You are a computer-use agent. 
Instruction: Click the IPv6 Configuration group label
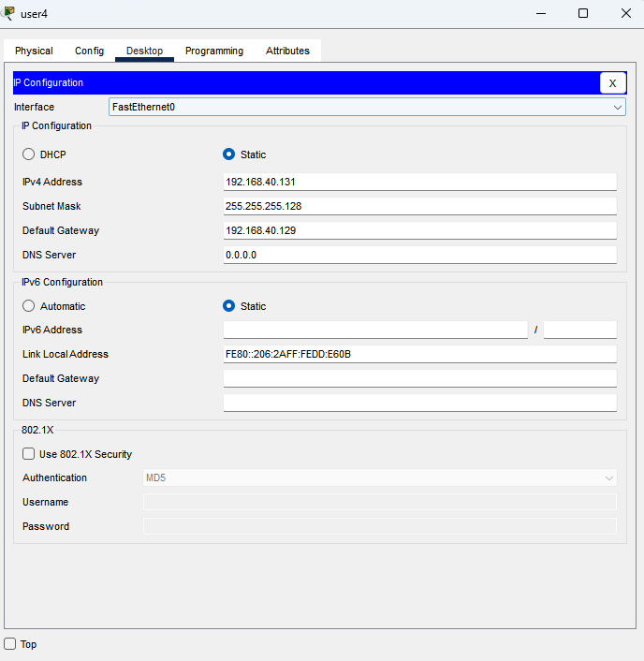pyautogui.click(x=62, y=282)
